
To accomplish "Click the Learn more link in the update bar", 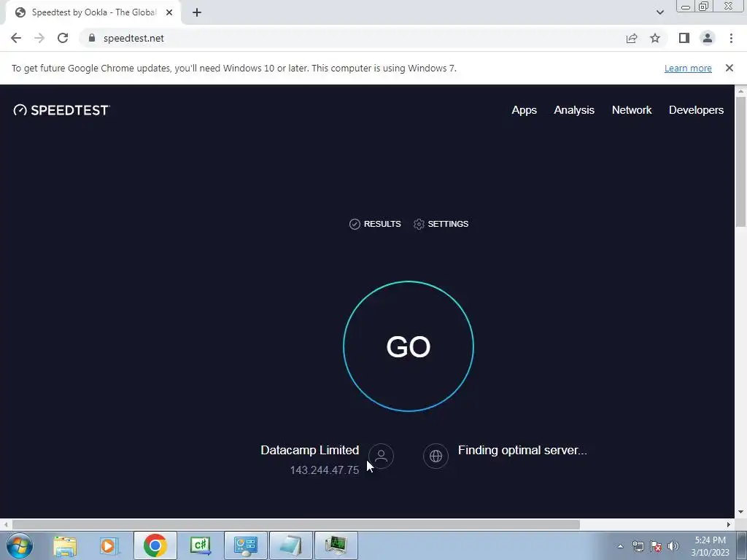I will click(x=688, y=68).
